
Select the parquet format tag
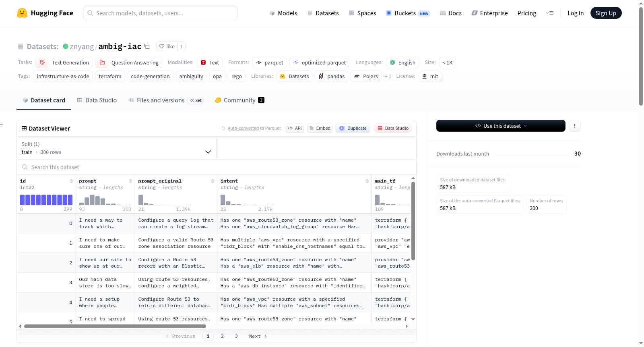pyautogui.click(x=270, y=62)
